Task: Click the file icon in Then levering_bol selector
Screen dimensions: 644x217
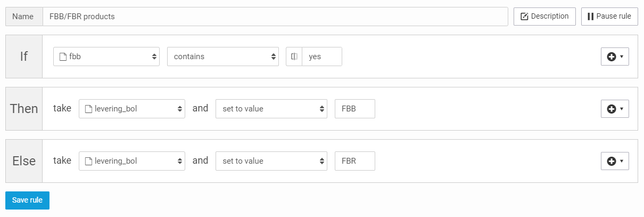Action: pos(89,109)
